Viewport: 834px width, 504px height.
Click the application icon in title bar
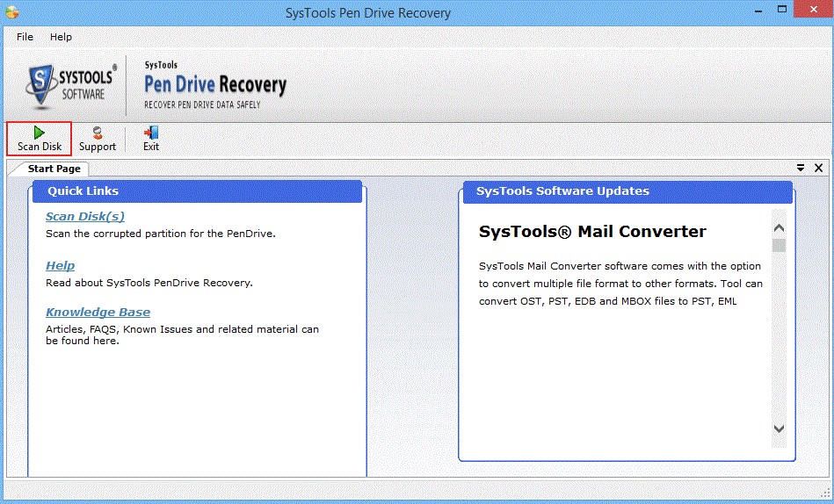11,11
